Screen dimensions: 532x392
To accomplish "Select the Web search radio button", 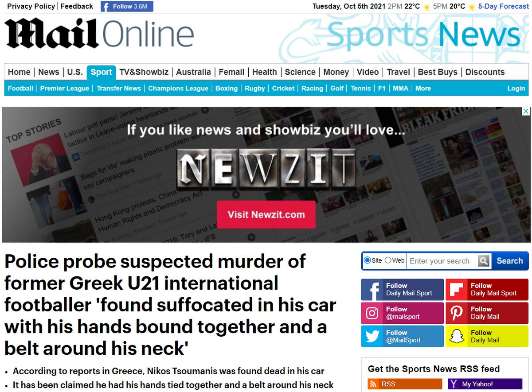I will [388, 260].
